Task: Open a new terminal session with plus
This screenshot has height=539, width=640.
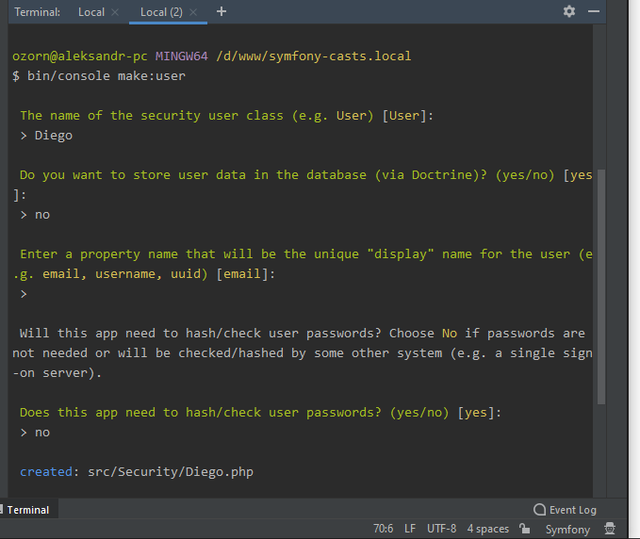Action: pos(221,11)
